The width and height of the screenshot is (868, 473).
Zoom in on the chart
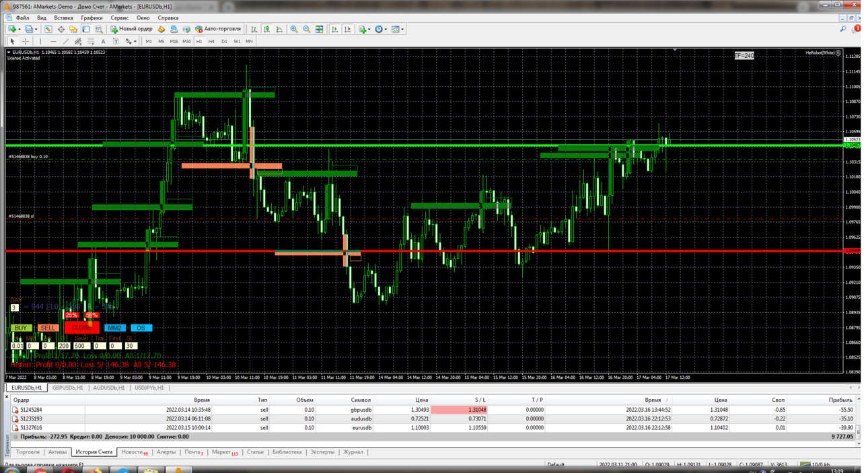click(294, 29)
